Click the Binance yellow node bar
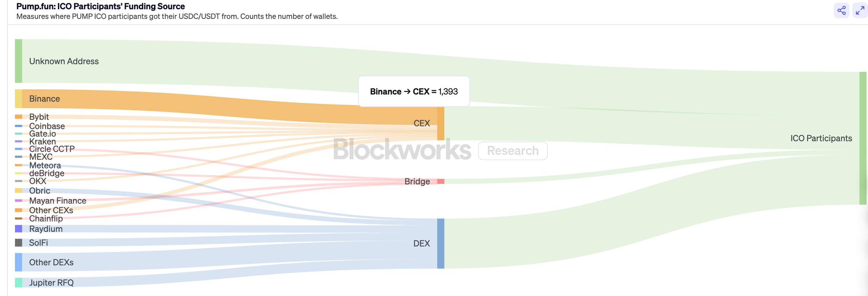 (19, 99)
